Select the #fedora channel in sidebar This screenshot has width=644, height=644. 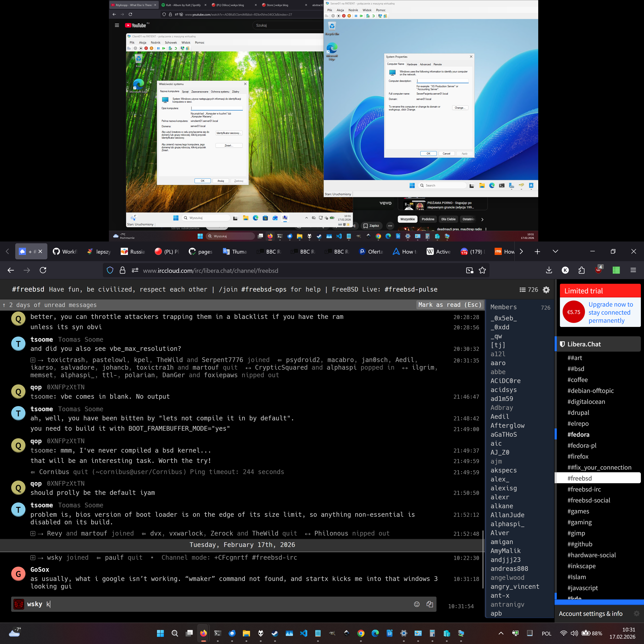pyautogui.click(x=578, y=434)
